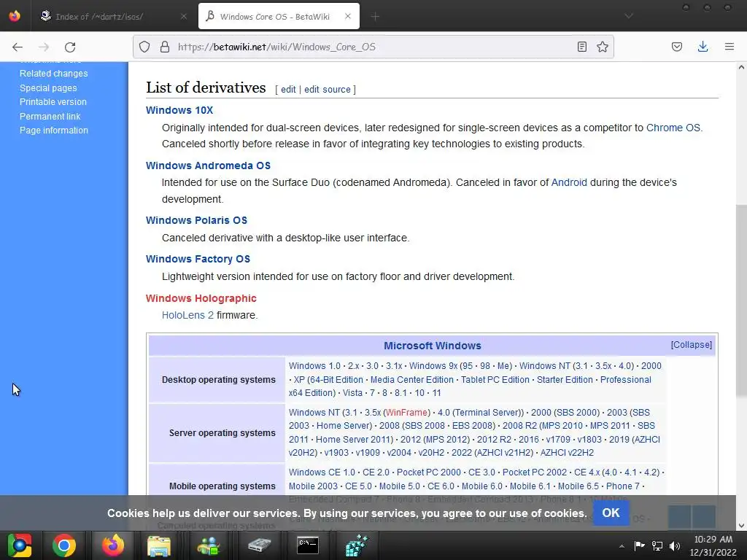The width and height of the screenshot is (747, 560).
Task: Open Related changes sidebar link
Action: point(53,74)
